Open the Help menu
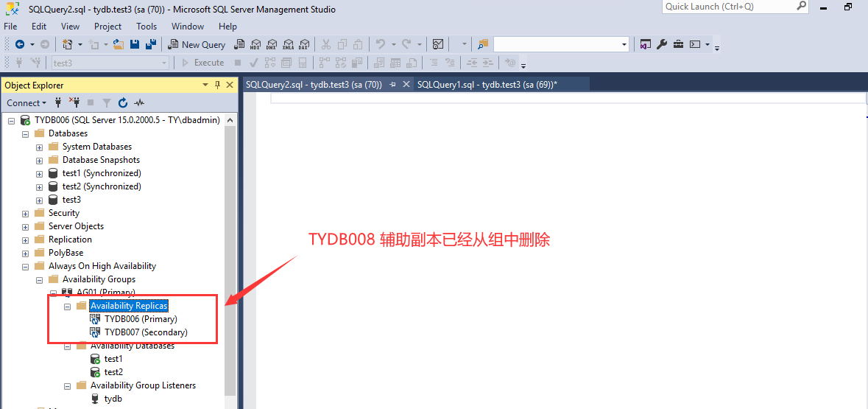Viewport: 868px width, 409px height. point(227,26)
